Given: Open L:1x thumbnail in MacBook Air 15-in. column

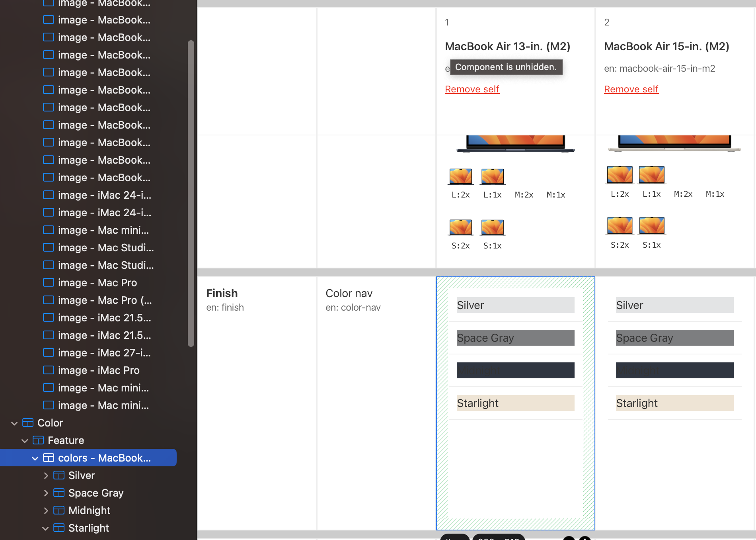Looking at the screenshot, I should [x=652, y=175].
